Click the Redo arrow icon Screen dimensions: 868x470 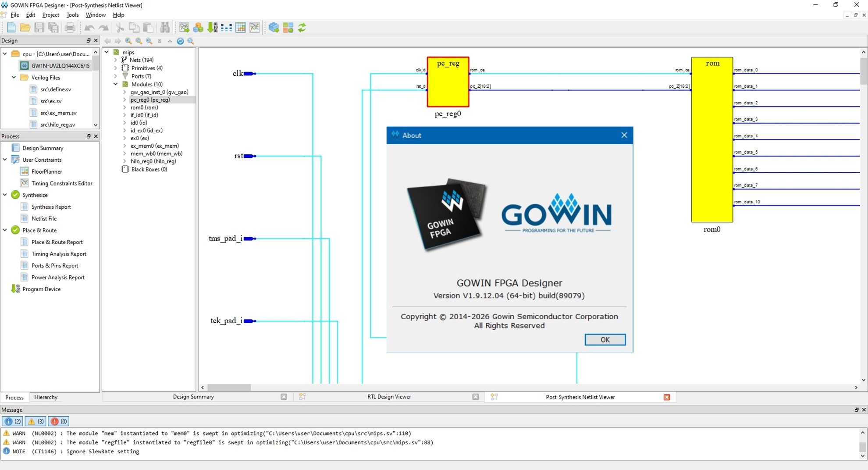pyautogui.click(x=103, y=28)
